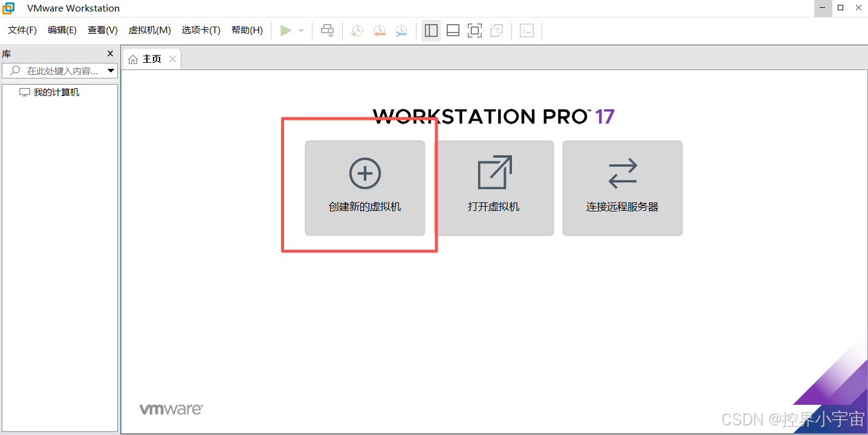
Task: Click 连接远程服务器 to connect remotely
Action: (622, 187)
